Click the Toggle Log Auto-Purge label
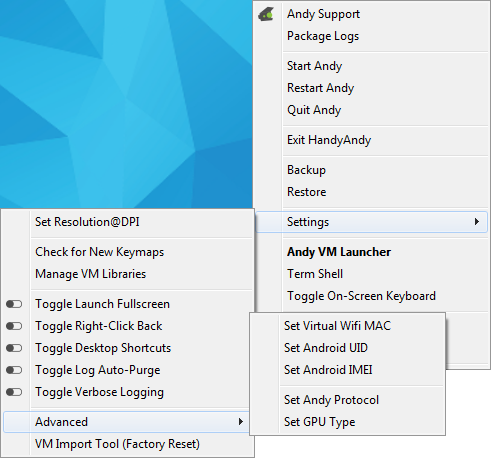Viewport: 491px width, 458px height. coord(98,370)
